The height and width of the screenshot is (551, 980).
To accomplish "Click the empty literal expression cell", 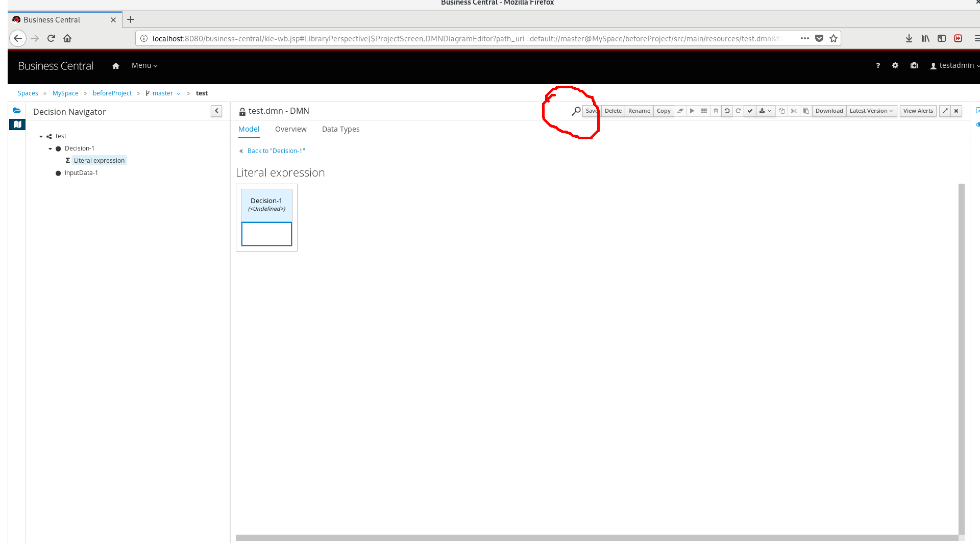I will click(x=266, y=234).
